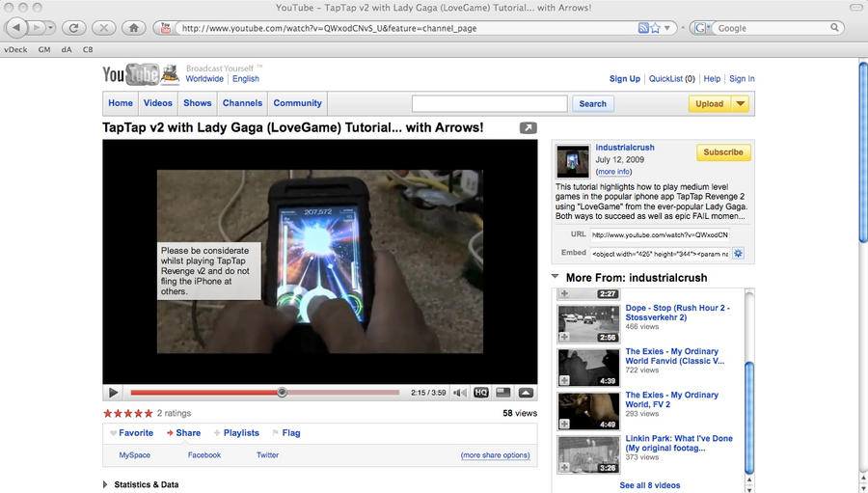
Task: Click the page vertical scrollbar thumb
Action: coord(863,151)
